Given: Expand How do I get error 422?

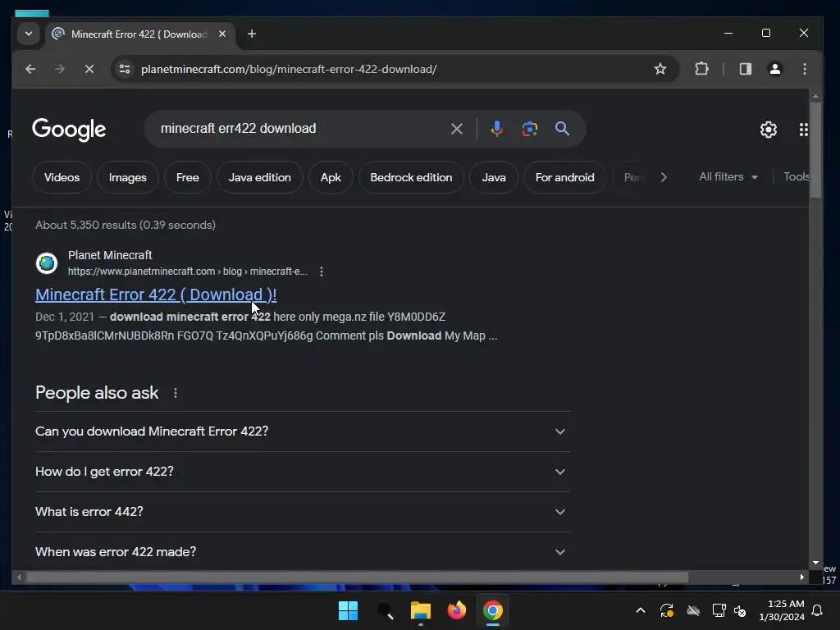Looking at the screenshot, I should 303,472.
